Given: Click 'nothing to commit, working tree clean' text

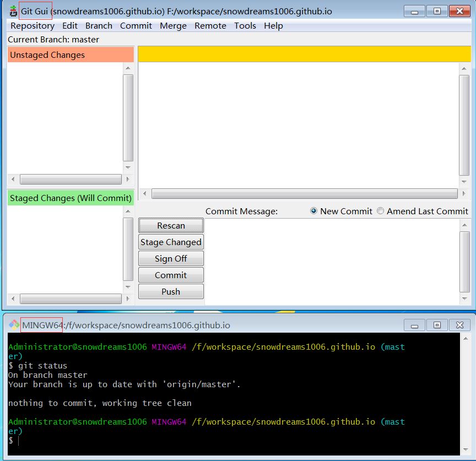Looking at the screenshot, I should tap(100, 403).
